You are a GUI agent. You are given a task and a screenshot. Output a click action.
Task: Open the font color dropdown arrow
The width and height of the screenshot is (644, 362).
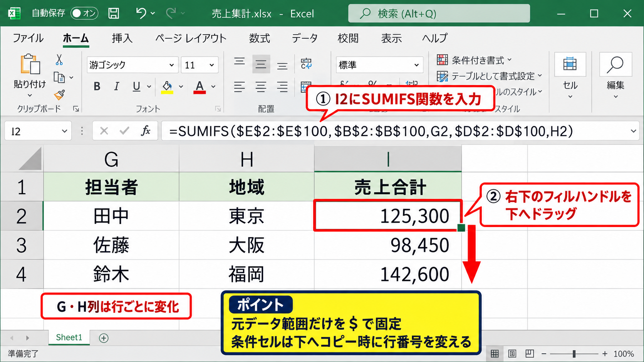pyautogui.click(x=213, y=87)
